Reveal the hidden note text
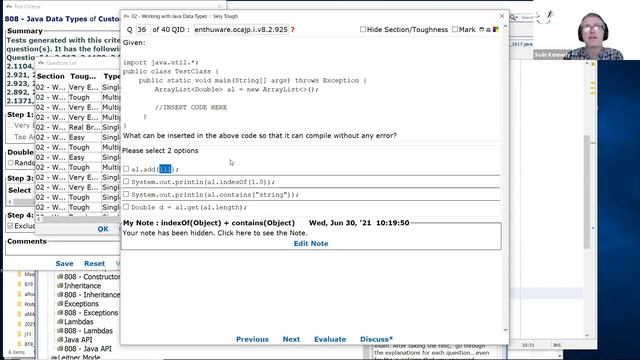 215,233
